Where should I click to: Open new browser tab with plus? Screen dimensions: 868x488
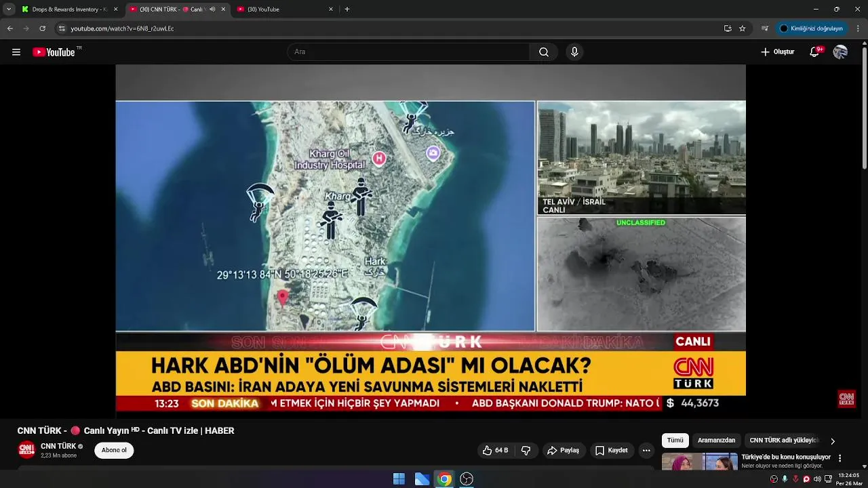[x=347, y=9]
